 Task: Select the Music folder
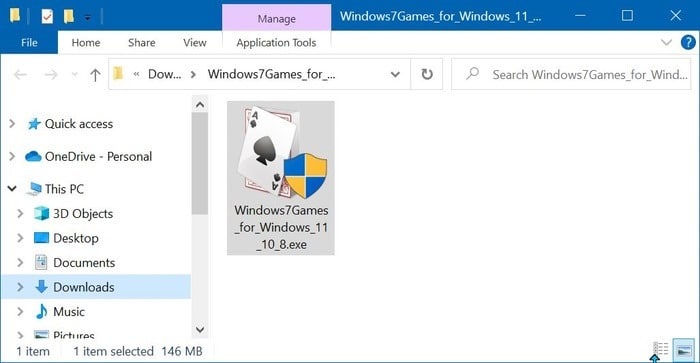tap(69, 312)
